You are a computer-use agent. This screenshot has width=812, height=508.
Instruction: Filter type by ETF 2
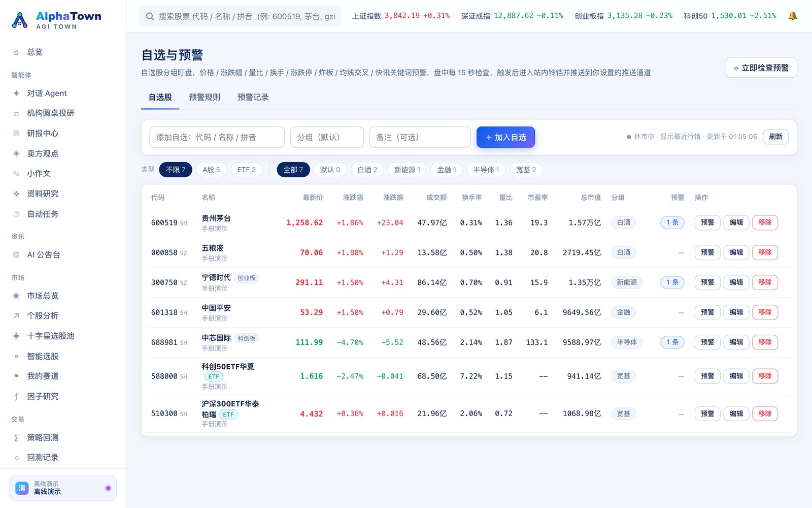246,170
